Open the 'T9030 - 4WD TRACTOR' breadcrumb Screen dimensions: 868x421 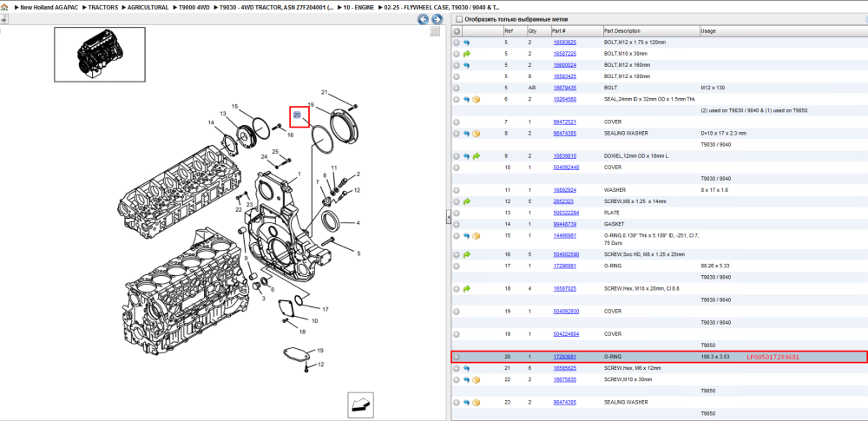coord(276,7)
